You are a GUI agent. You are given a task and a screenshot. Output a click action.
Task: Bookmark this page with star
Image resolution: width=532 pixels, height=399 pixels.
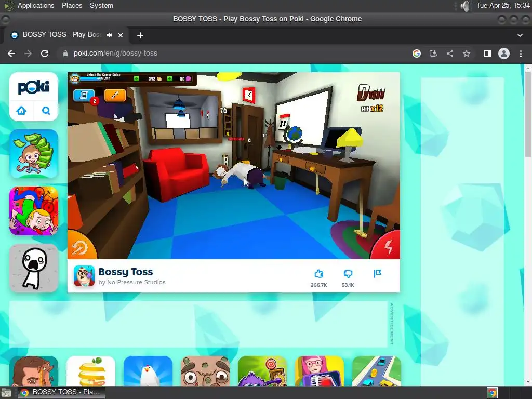(x=467, y=54)
